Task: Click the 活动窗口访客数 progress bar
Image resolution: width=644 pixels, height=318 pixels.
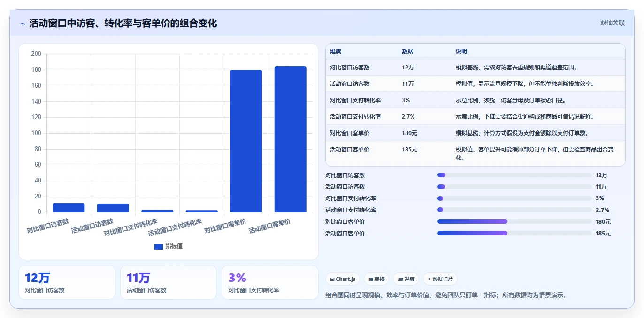Action: 514,187
